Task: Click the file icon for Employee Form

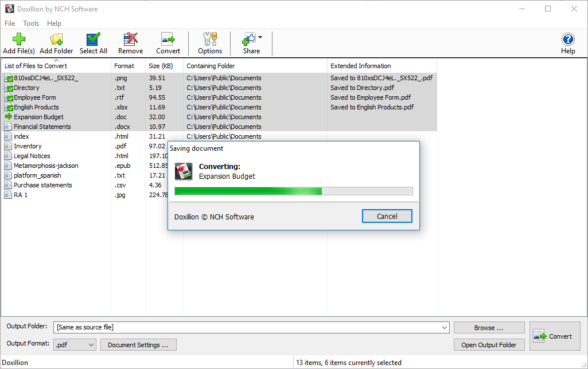Action: click(x=8, y=97)
